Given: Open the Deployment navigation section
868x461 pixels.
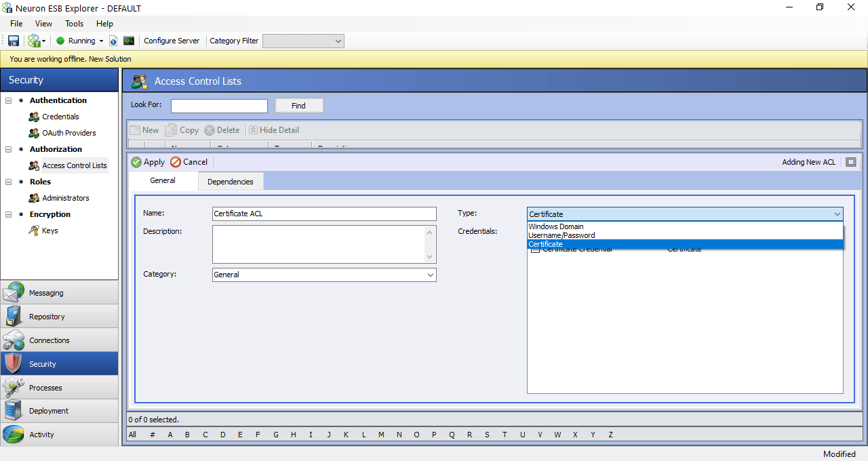Looking at the screenshot, I should coord(59,411).
